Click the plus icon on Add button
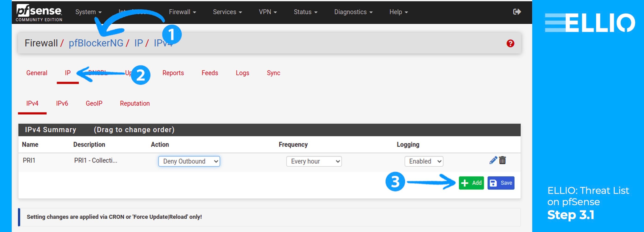The height and width of the screenshot is (232, 644). coord(465,183)
